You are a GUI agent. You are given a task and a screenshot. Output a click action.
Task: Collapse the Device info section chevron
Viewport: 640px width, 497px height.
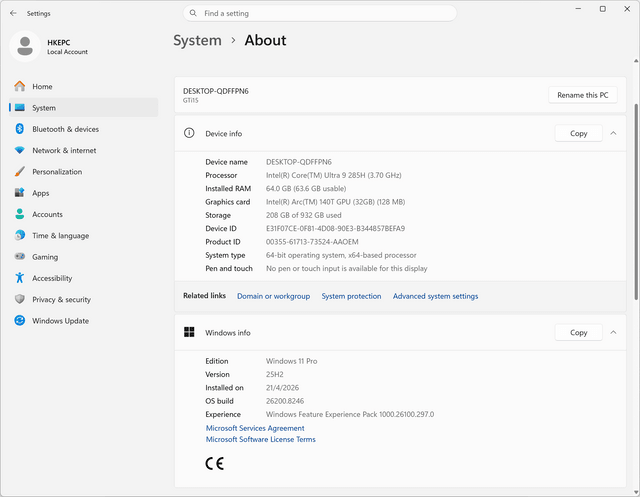click(613, 133)
